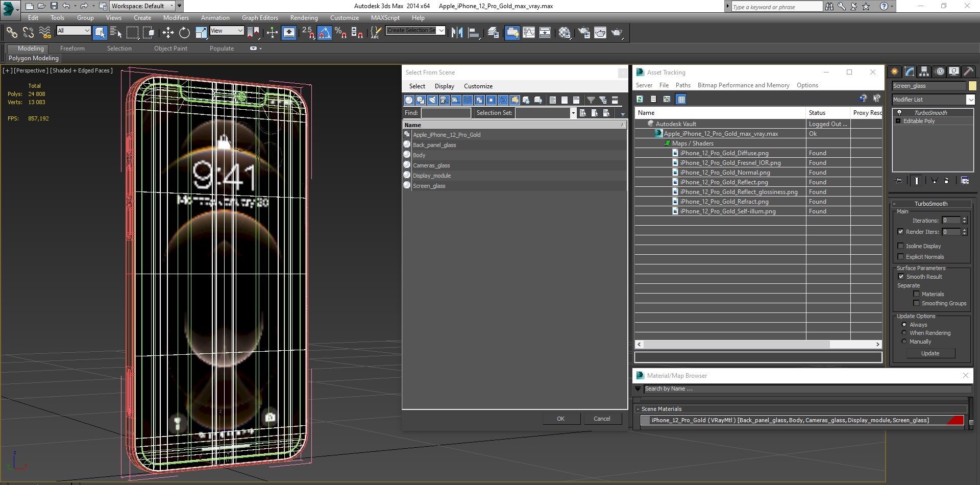This screenshot has height=485, width=980.
Task: Open the Curve Editor from toolbar
Action: [529, 33]
